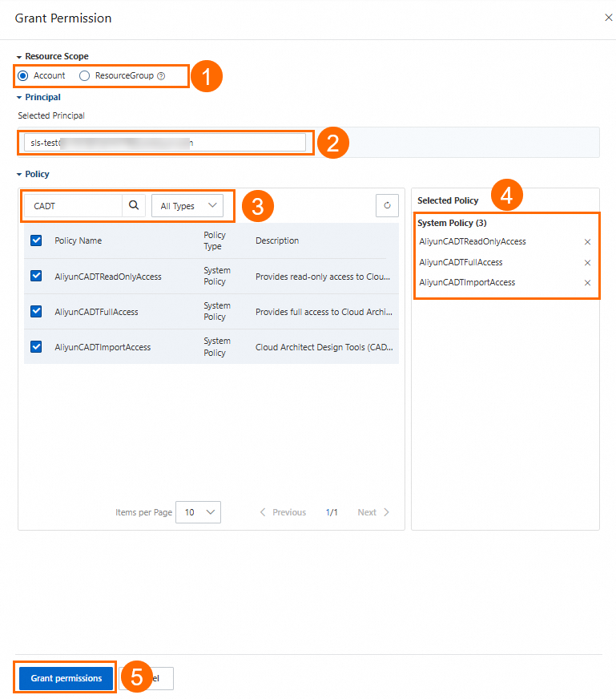
Task: Toggle the select-all policies checkbox
Action: 36,240
